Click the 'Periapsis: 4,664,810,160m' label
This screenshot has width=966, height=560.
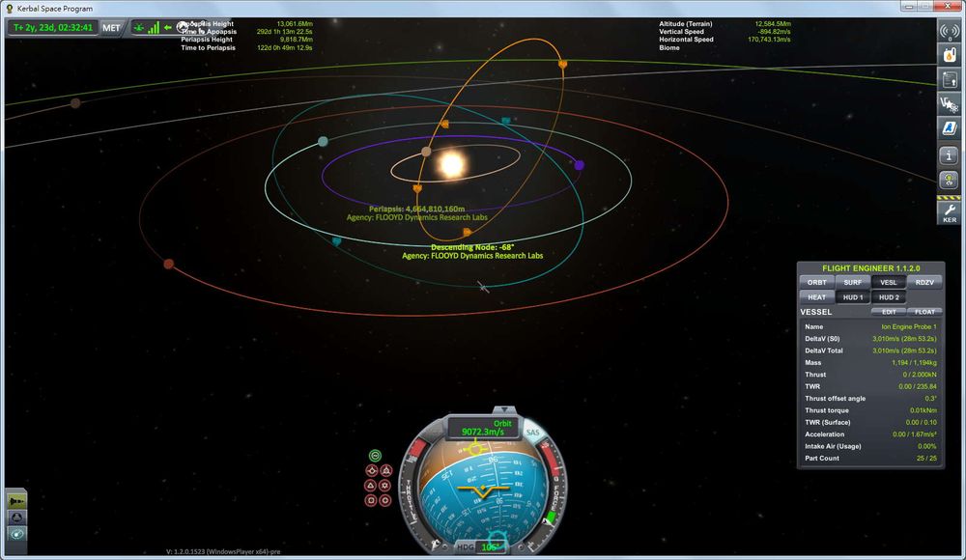pos(416,209)
